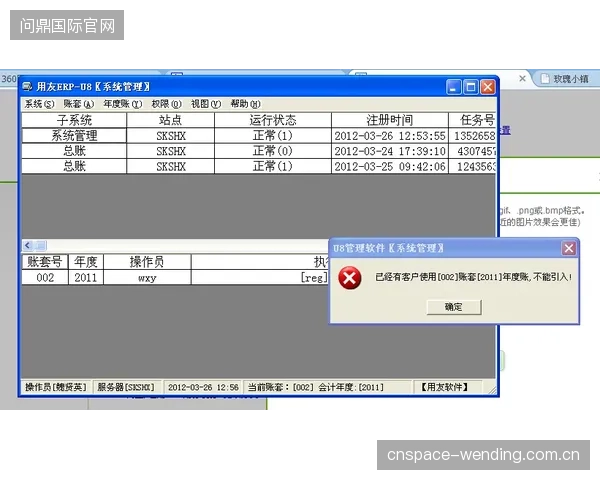Click the 用友ERP-U8 title bar icon
Viewport: 600px width, 480px height.
(x=27, y=87)
